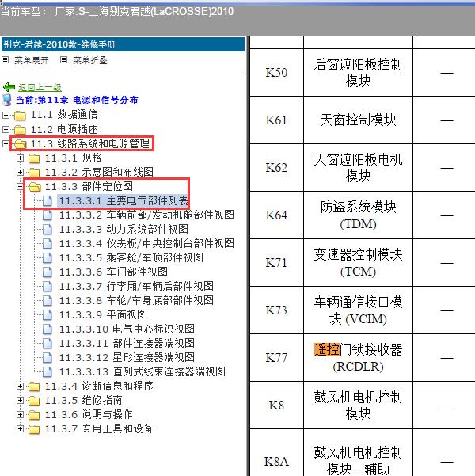Expand the 11.3.5 维修指南 node

(x=20, y=400)
